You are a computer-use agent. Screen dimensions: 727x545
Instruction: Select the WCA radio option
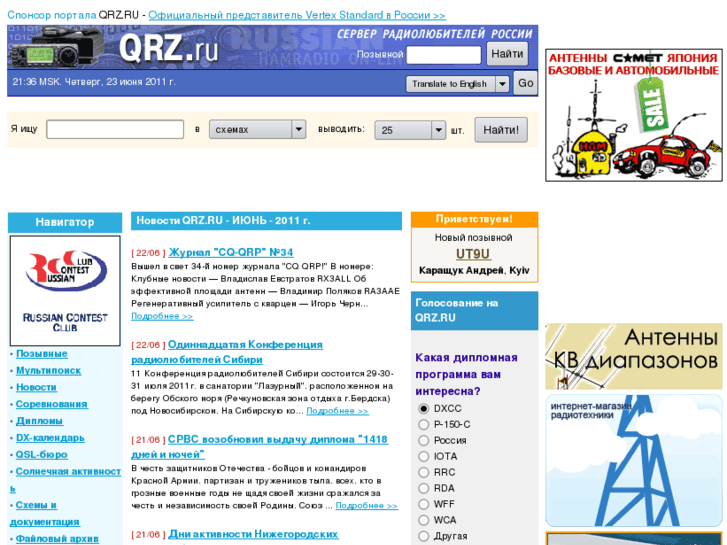click(x=423, y=520)
